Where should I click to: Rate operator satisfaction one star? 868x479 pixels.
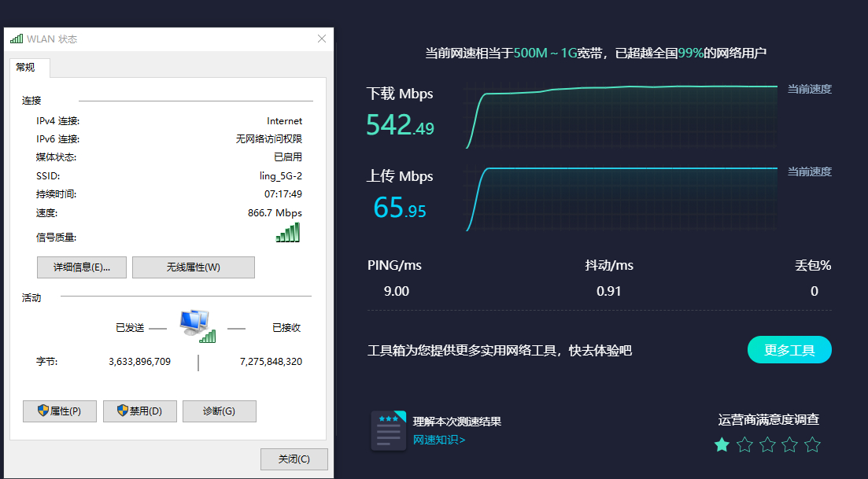[722, 444]
